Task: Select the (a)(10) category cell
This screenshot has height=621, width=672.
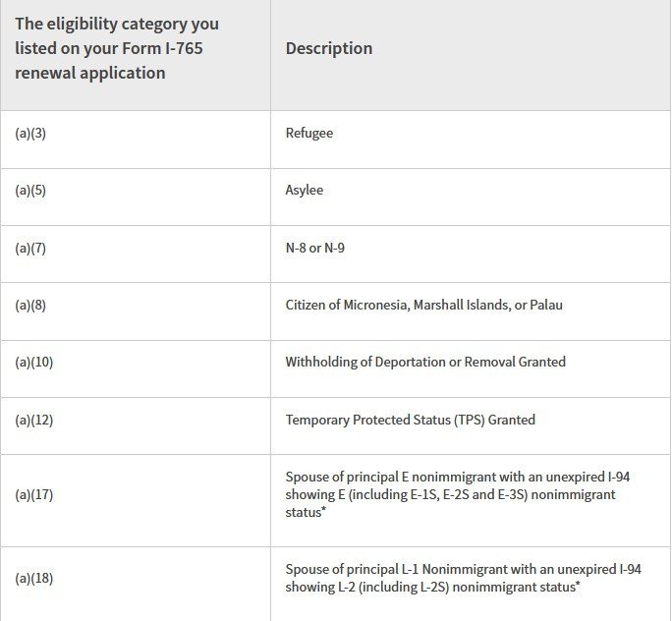Action: (x=34, y=362)
